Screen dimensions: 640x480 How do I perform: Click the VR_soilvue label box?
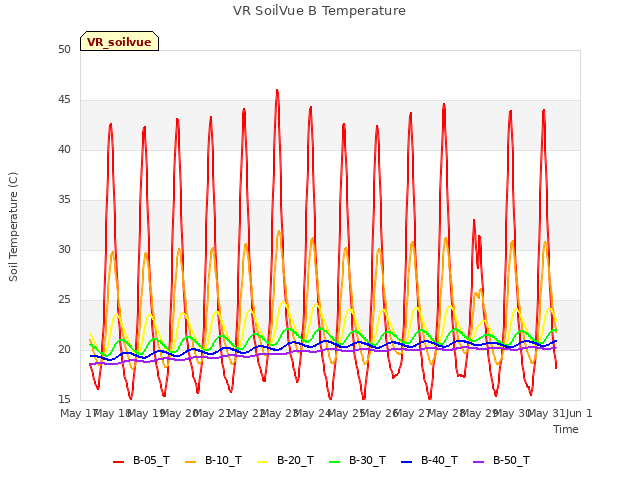[119, 41]
